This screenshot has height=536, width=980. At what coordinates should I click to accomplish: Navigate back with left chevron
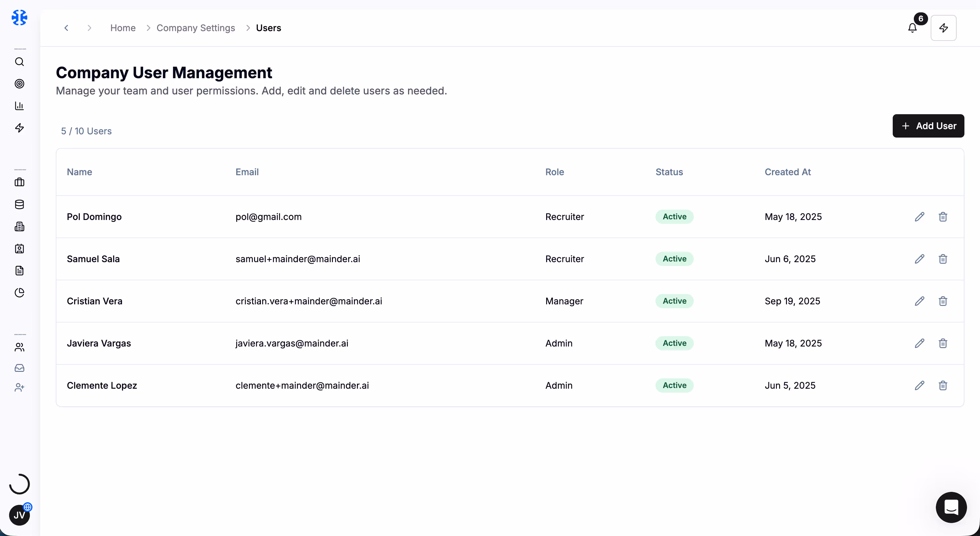[x=66, y=28]
